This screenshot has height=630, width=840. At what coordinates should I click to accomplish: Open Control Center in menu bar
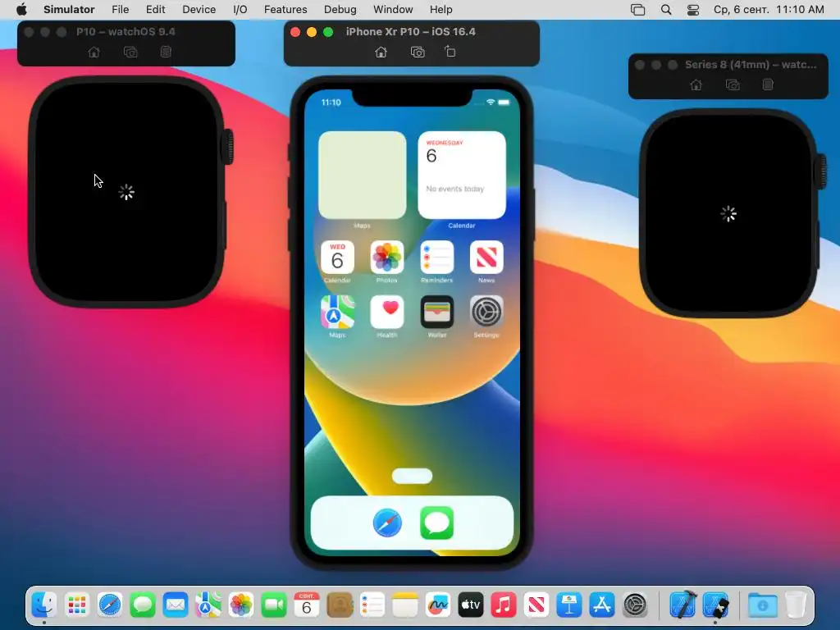point(692,10)
